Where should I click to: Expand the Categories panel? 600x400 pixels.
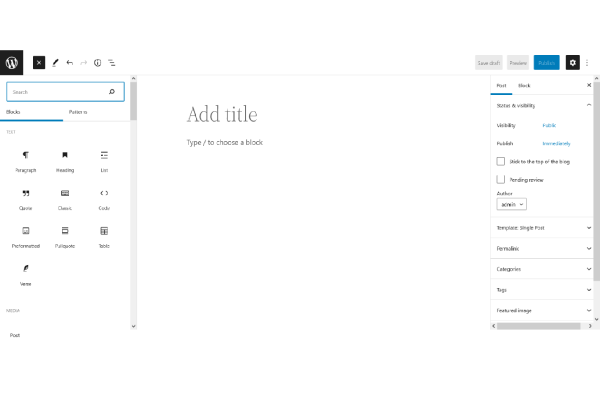click(542, 269)
